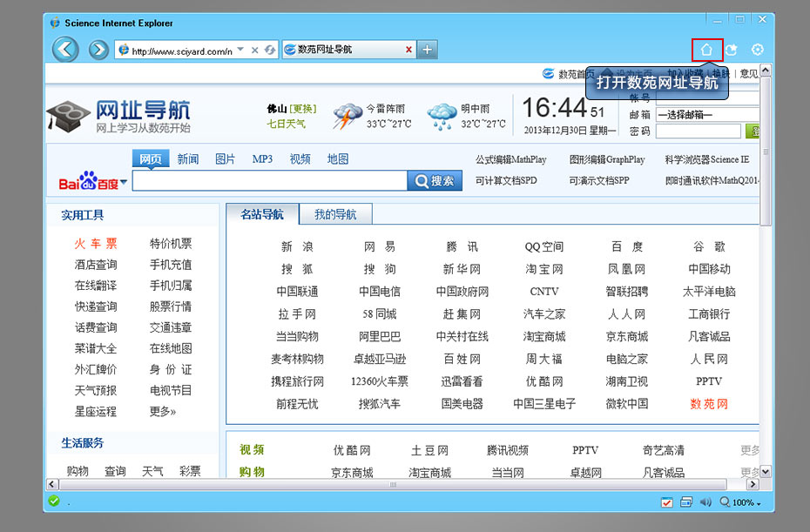This screenshot has height=532, width=810.
Task: Click the vertical scrollbar up arrow
Action: click(x=766, y=70)
